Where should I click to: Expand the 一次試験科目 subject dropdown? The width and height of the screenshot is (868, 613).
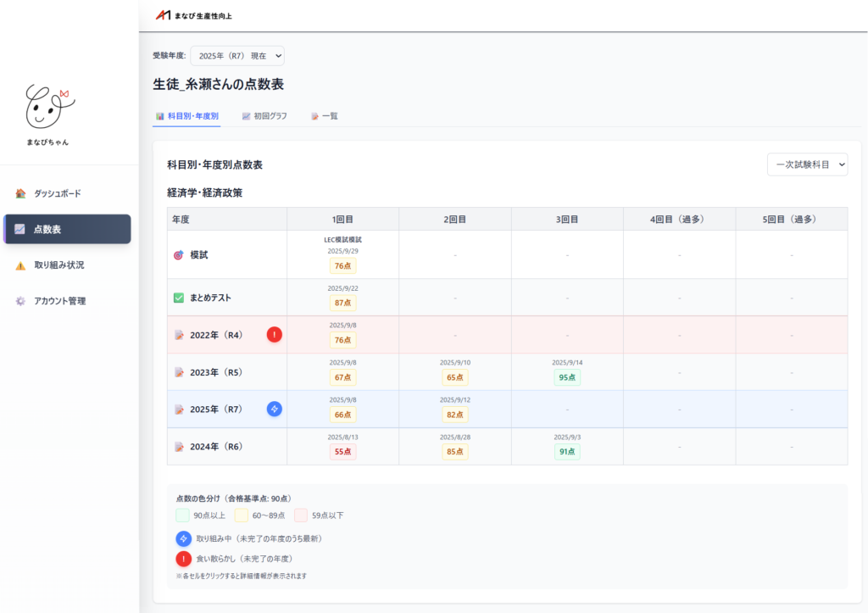(x=806, y=164)
